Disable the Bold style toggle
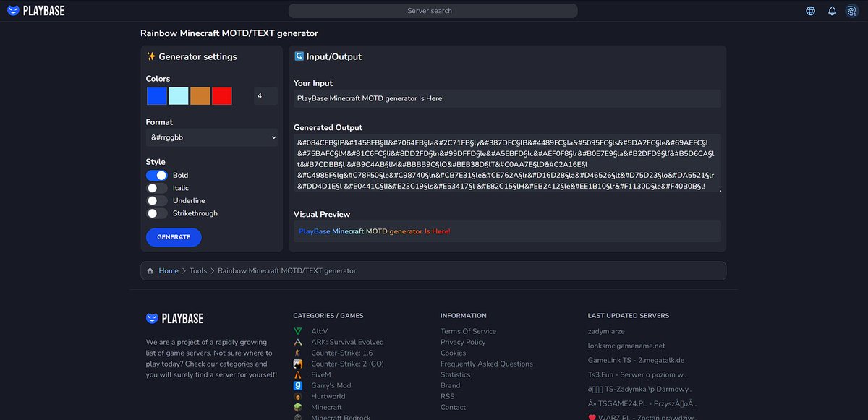 click(x=157, y=175)
